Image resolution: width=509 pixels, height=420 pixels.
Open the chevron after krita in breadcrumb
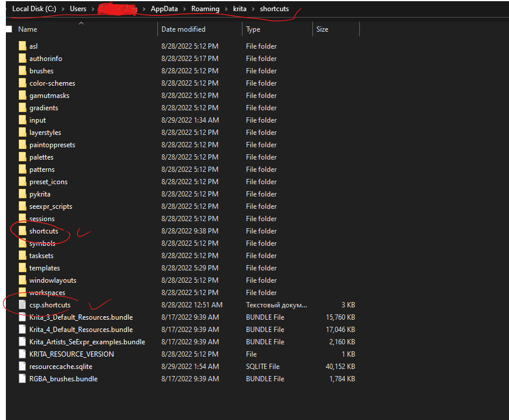click(x=253, y=9)
